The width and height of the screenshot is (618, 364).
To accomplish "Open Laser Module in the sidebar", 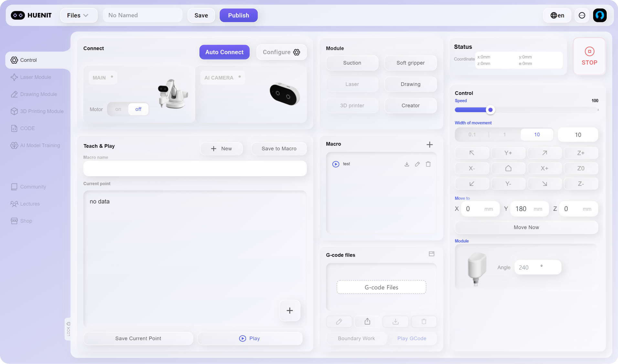I will click(36, 77).
